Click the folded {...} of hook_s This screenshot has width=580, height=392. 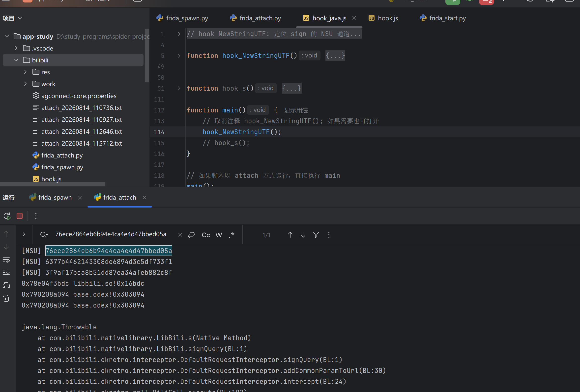(291, 88)
